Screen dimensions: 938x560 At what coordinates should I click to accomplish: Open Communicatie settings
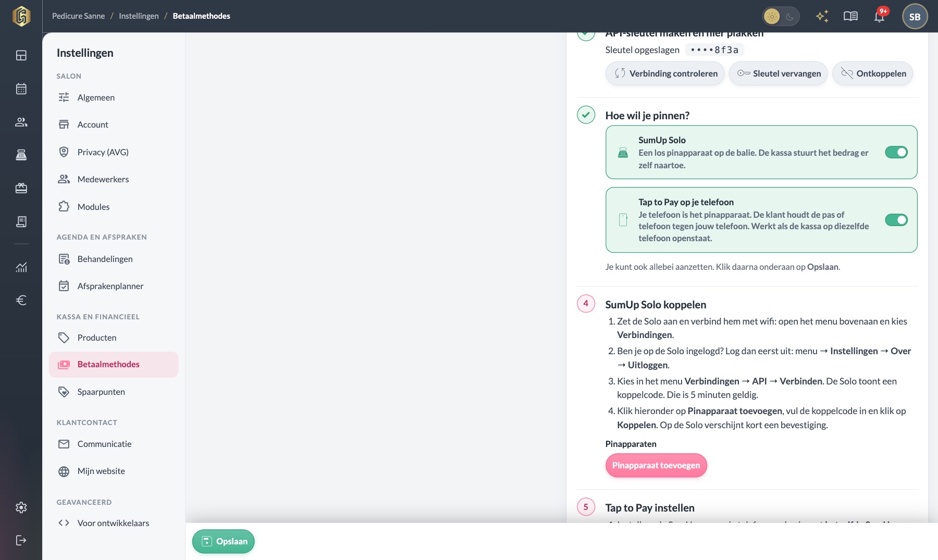[114, 444]
